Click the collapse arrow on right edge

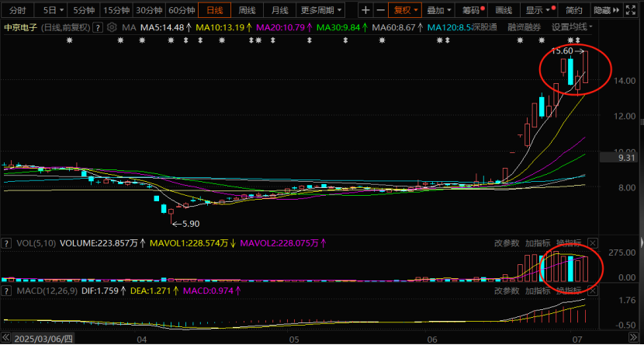(x=641, y=242)
